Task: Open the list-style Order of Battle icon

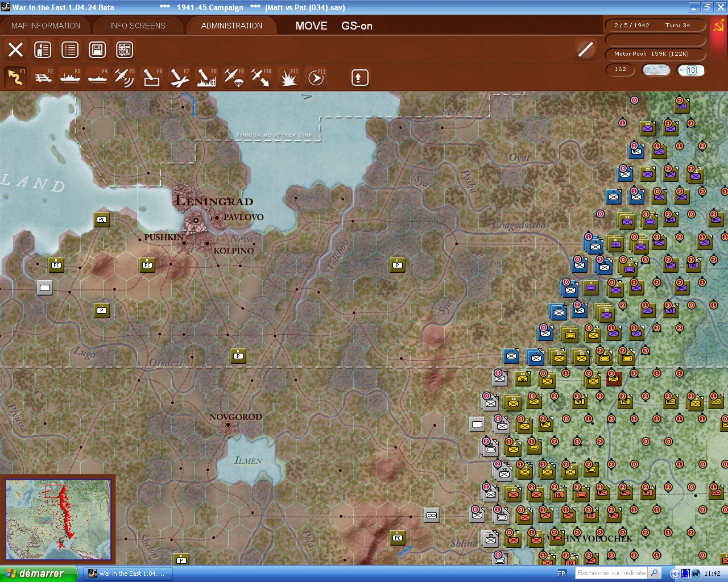Action: [70, 49]
